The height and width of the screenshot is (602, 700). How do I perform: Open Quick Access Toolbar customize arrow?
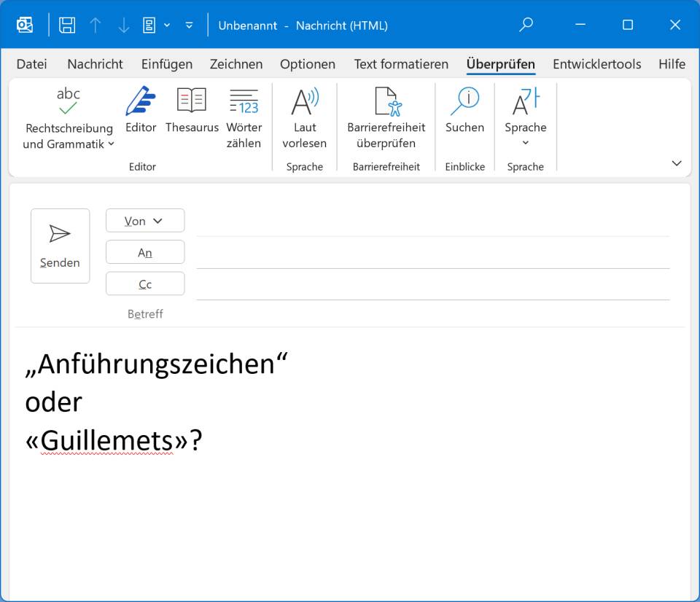pos(190,26)
